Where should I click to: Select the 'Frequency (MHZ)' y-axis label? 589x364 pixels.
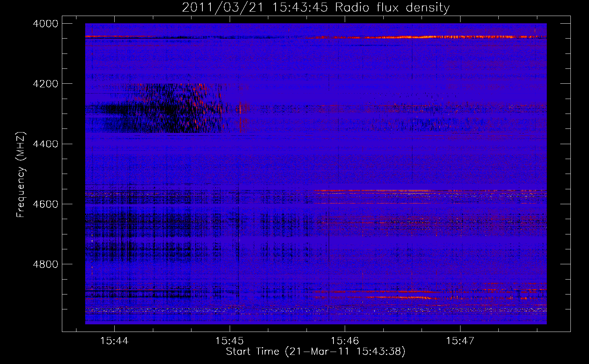pyautogui.click(x=21, y=175)
